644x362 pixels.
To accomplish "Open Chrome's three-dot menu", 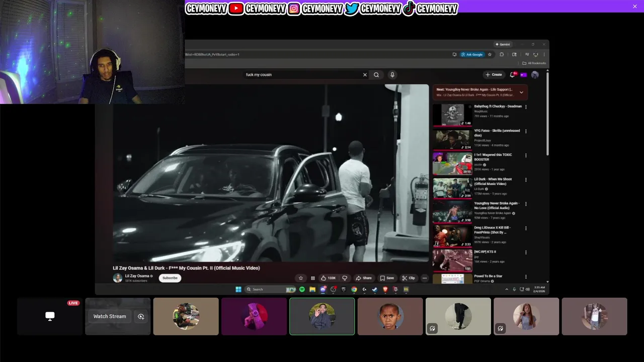I will tap(544, 54).
